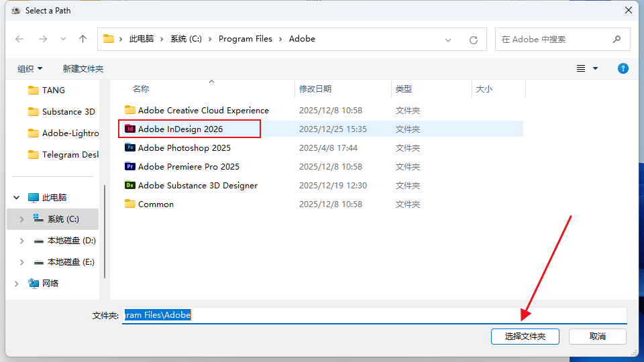Open the address bar history dropdown
Viewport: 644px width, 362px height.
tap(448, 40)
